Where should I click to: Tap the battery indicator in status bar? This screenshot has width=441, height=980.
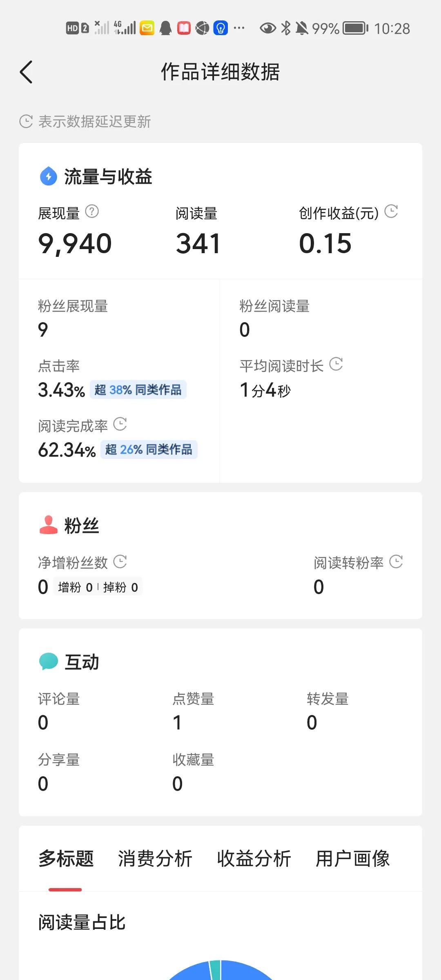[355, 29]
